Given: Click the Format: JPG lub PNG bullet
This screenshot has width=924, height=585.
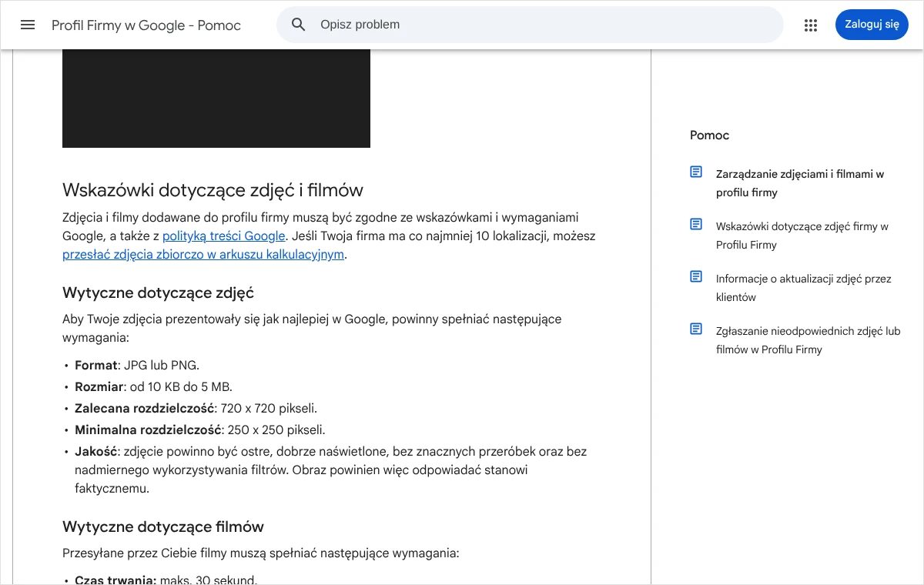Looking at the screenshot, I should pos(137,366).
